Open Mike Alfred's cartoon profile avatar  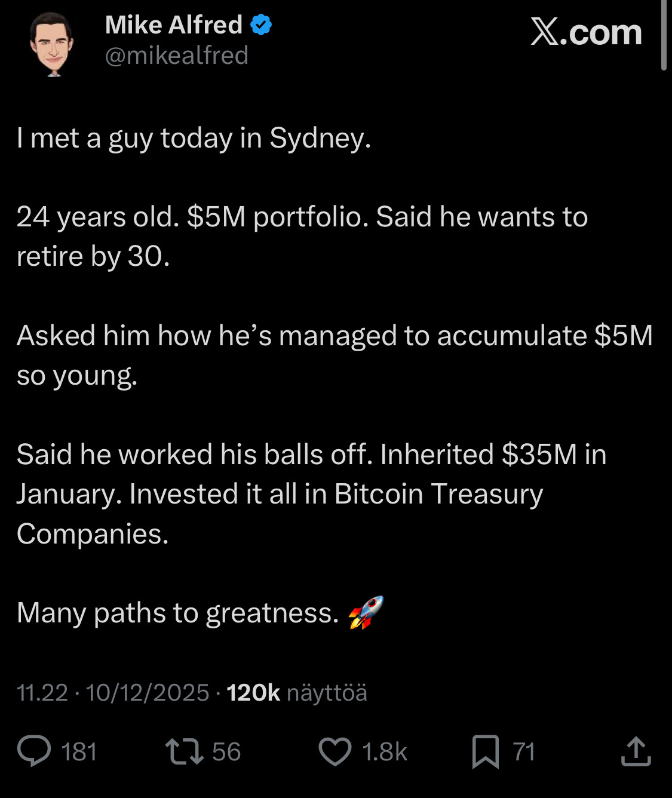click(53, 43)
